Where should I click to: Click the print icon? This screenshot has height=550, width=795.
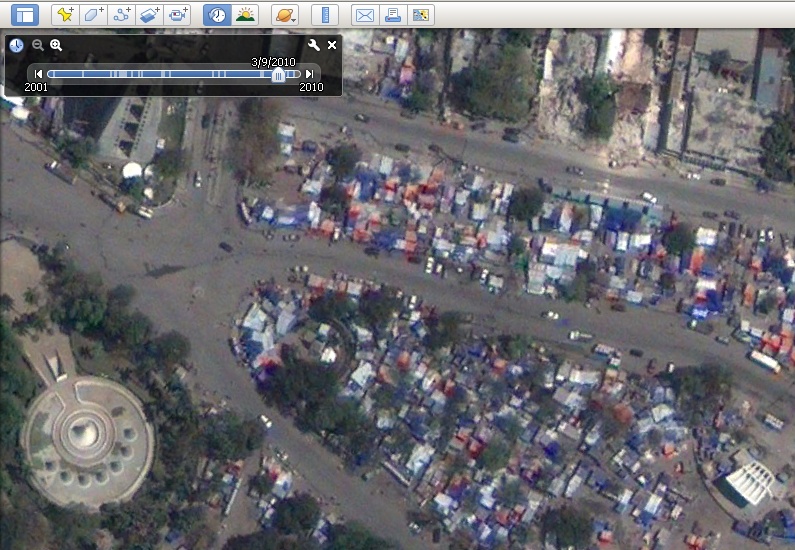(x=392, y=15)
